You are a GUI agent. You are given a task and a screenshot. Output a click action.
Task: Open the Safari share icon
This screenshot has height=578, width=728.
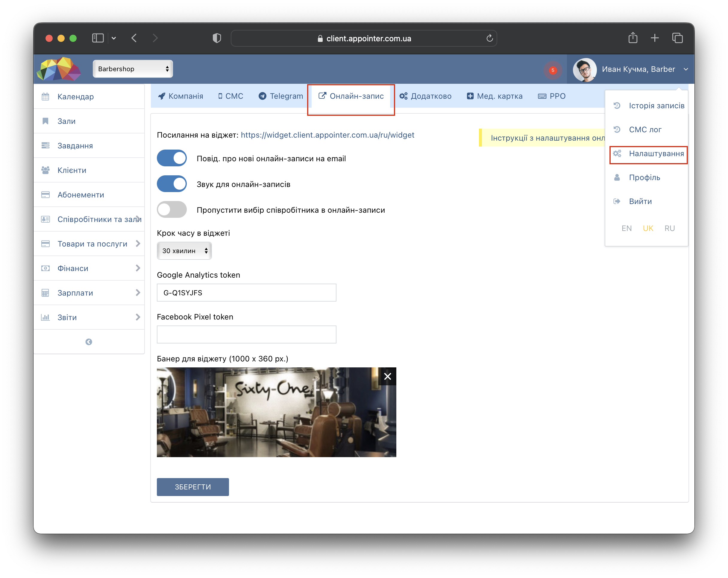click(633, 37)
